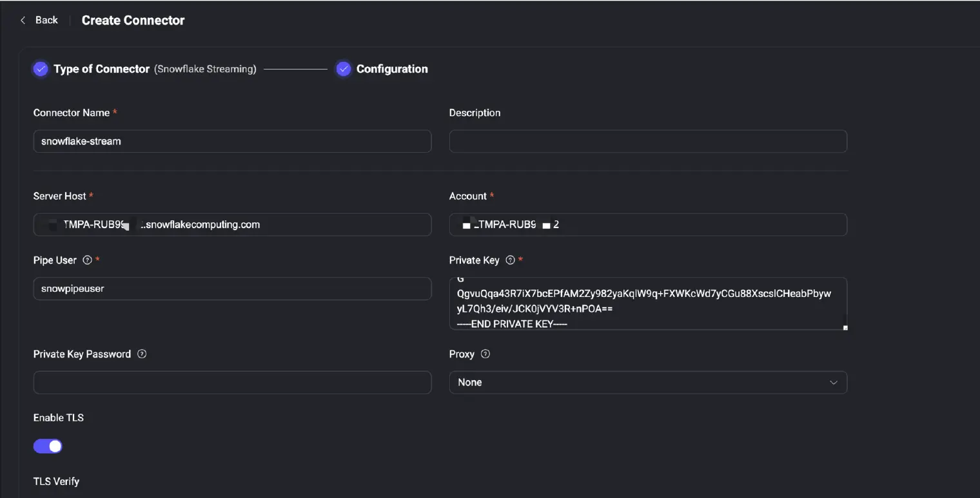Select the Configuration step label
The width and height of the screenshot is (980, 498).
[391, 69]
